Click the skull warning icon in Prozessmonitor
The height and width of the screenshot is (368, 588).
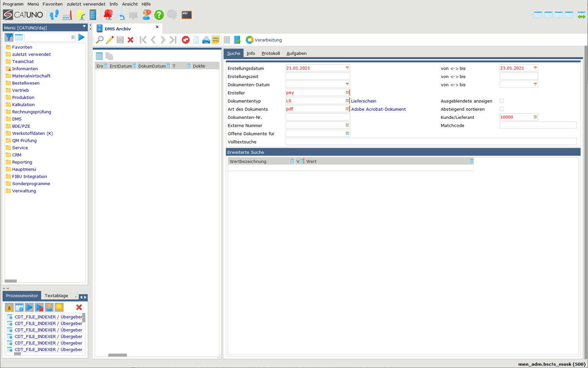pos(9,307)
